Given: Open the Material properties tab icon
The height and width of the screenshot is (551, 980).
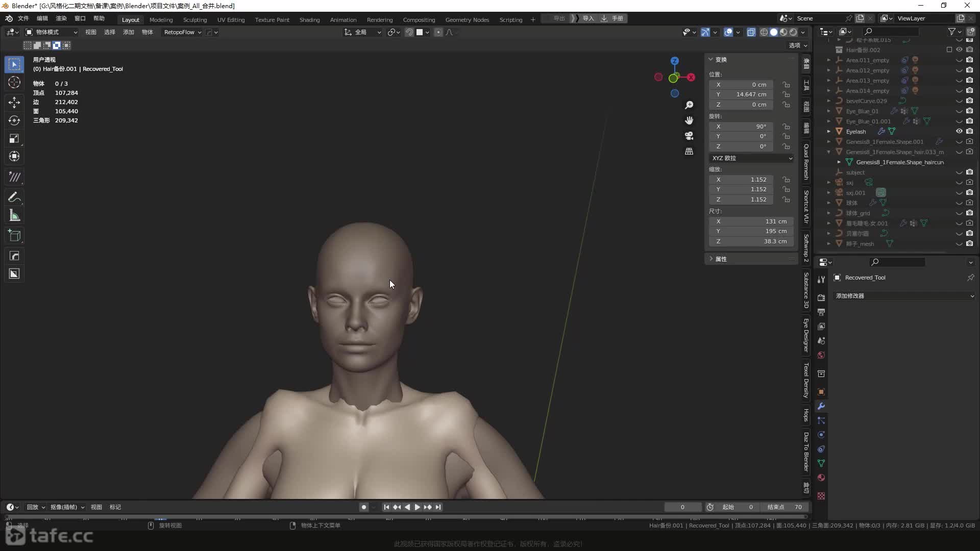Looking at the screenshot, I should 821,478.
